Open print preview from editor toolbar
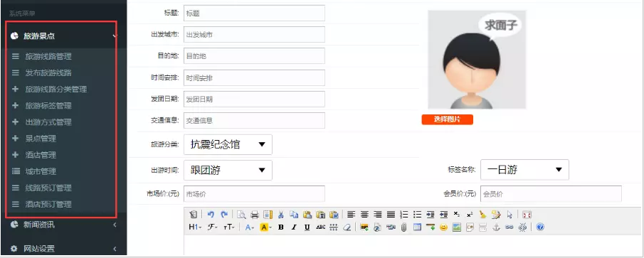This screenshot has width=644, height=258. tap(241, 215)
